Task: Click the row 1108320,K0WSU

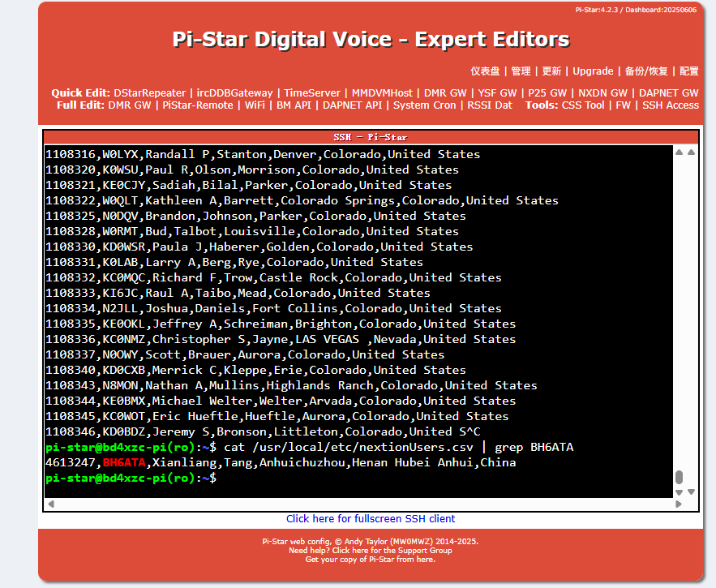Action: click(252, 170)
